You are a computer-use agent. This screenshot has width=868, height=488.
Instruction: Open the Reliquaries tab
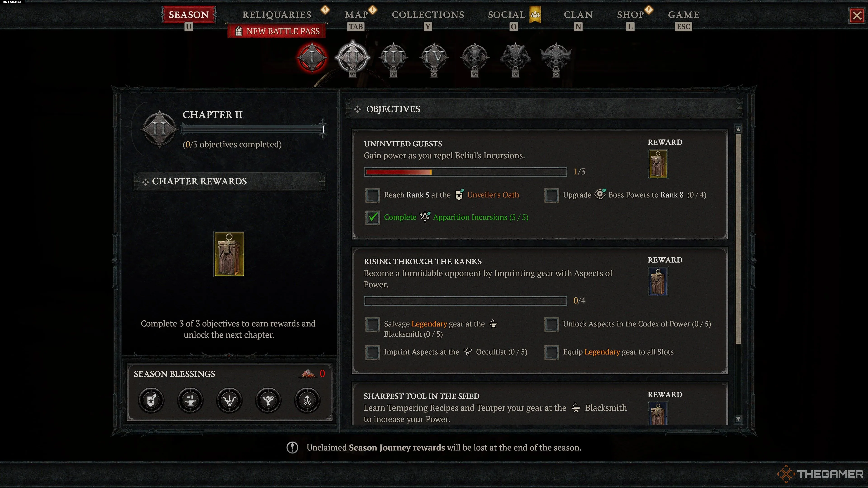[x=277, y=15]
